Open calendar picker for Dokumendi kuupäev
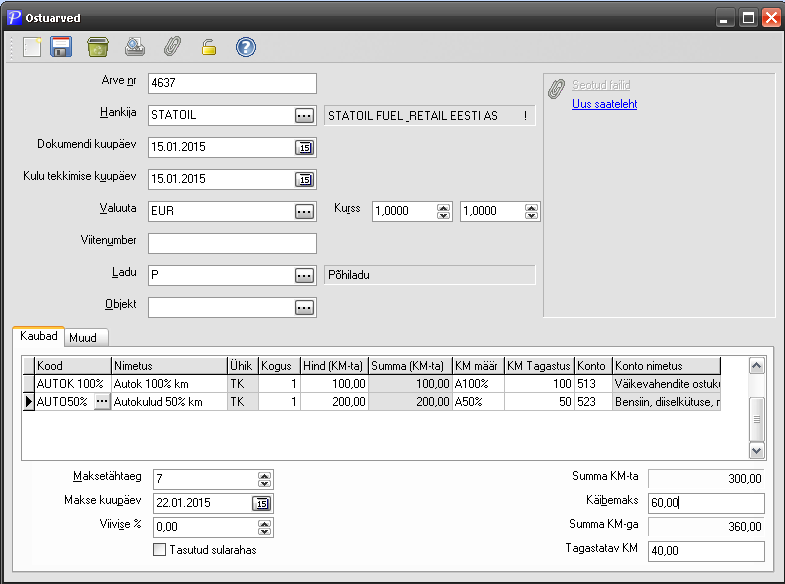 pos(304,148)
